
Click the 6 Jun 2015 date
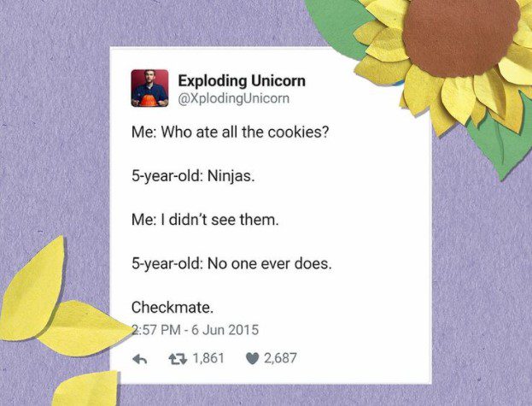[225, 330]
